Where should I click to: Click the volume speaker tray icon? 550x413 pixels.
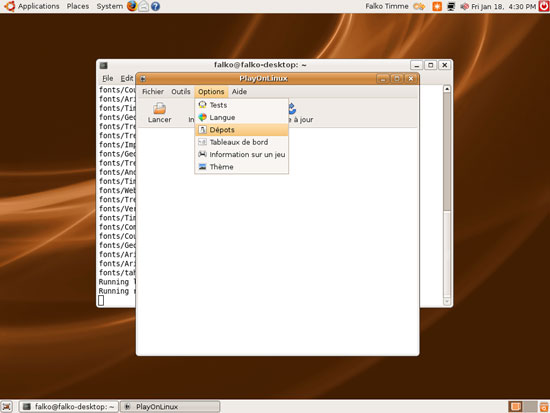(464, 6)
